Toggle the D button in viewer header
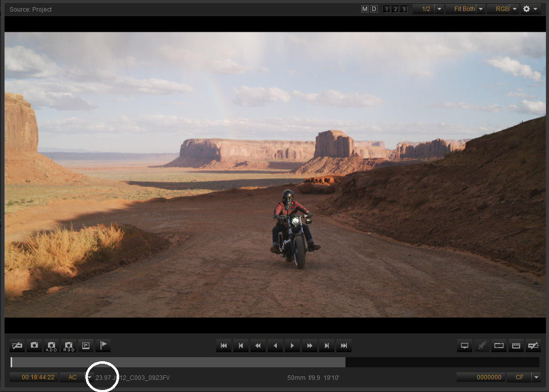 click(374, 9)
